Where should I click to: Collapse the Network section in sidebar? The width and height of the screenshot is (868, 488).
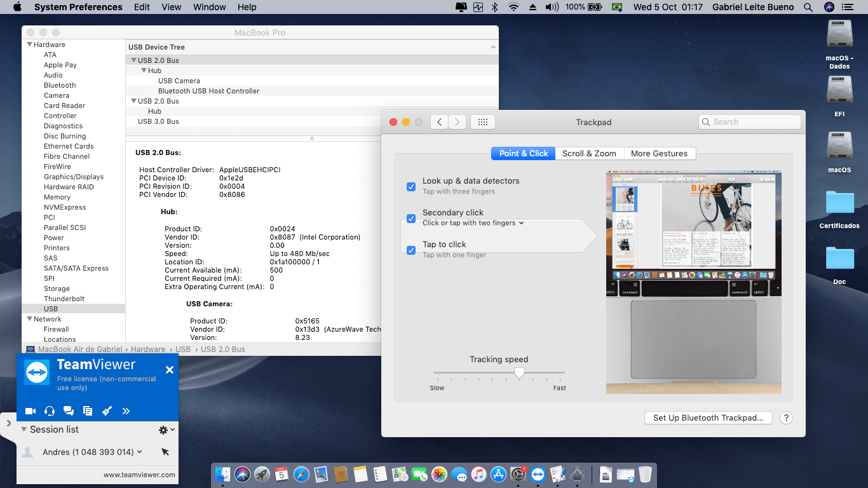click(29, 319)
